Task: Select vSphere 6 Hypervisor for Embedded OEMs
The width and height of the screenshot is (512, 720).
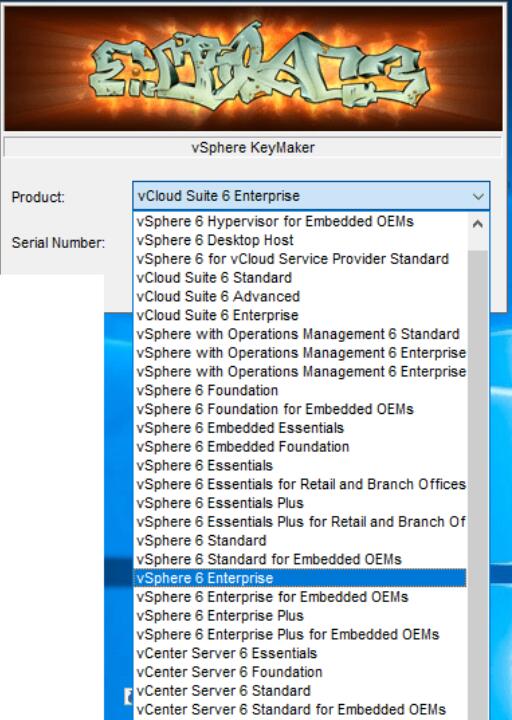Action: click(x=300, y=221)
